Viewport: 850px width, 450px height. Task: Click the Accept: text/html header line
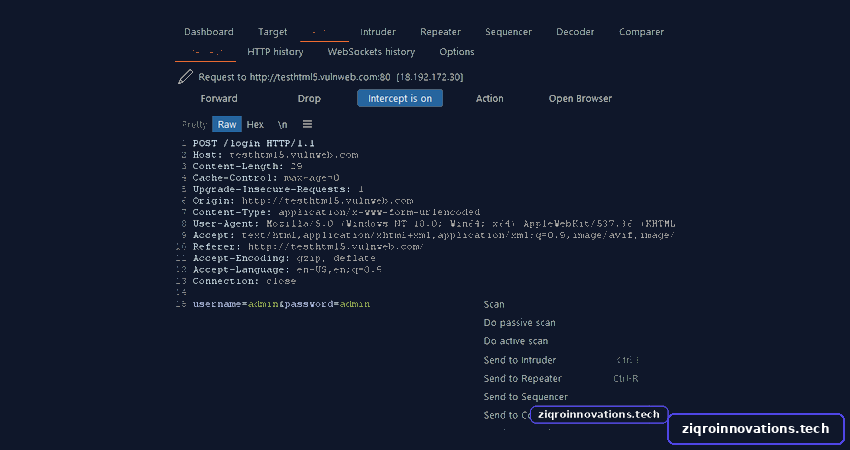(x=434, y=235)
